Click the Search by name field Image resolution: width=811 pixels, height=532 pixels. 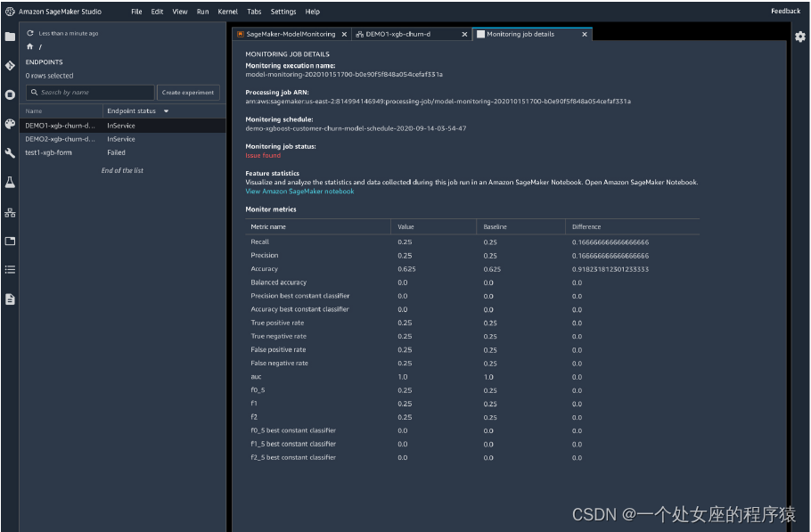89,93
